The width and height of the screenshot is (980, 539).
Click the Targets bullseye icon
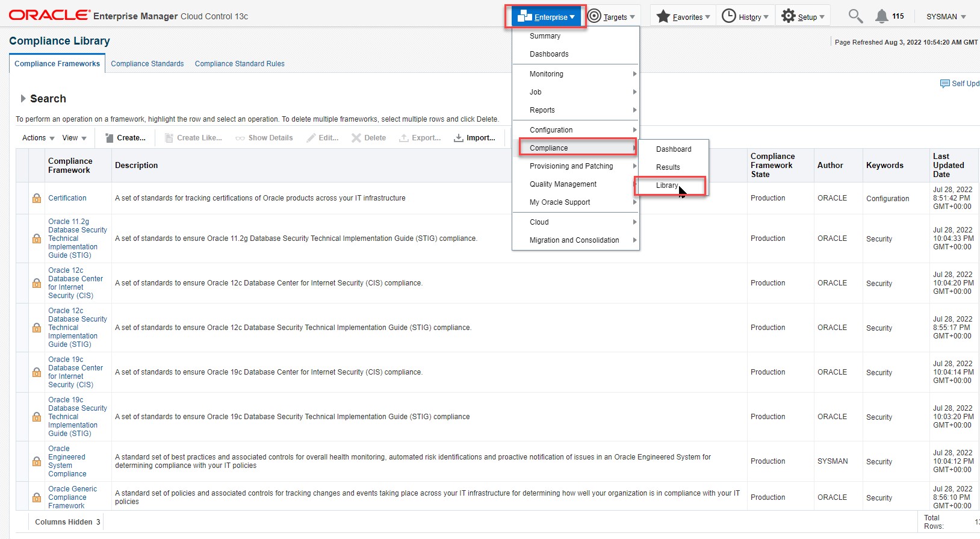pos(594,16)
